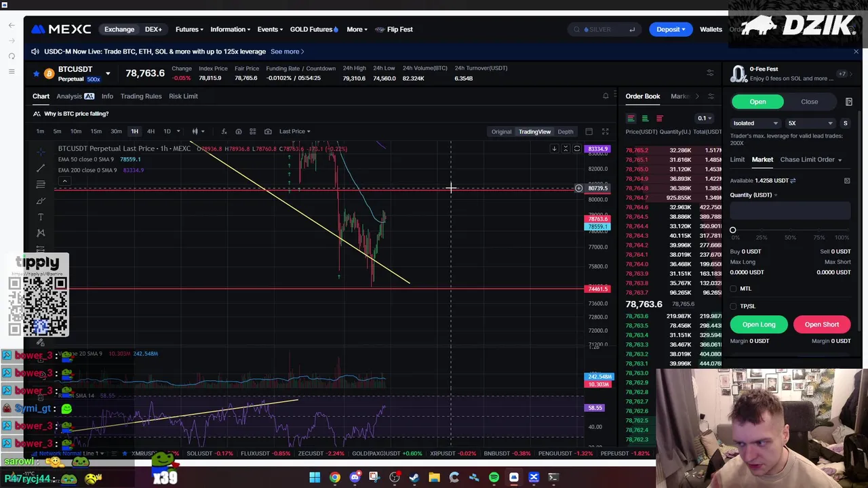The image size is (868, 488).
Task: Show both sides order book view icon
Action: [x=631, y=119]
